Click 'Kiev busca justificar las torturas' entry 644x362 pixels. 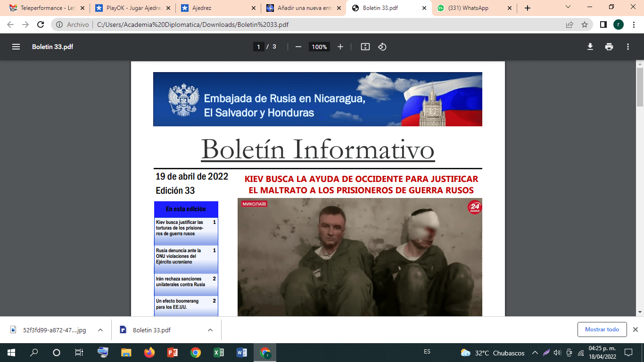point(186,231)
